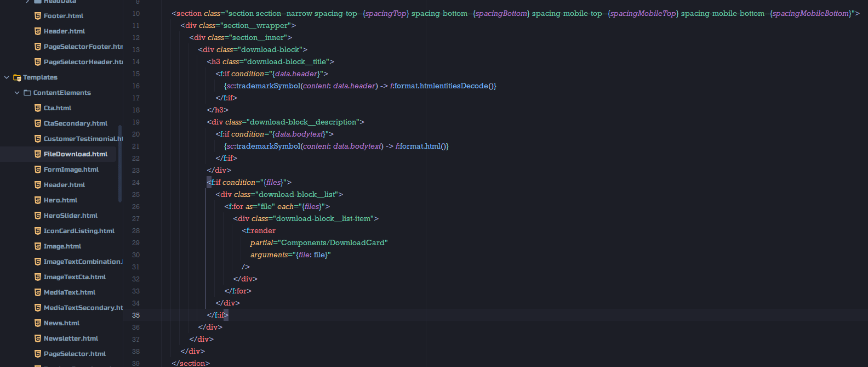Click the project tree vertical scrollbar

[x=120, y=163]
